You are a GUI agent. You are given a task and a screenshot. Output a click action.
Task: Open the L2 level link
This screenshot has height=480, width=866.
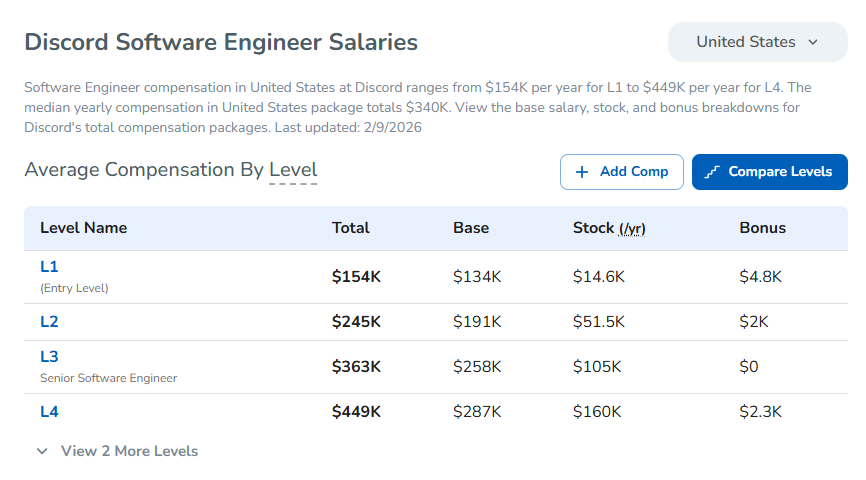coord(49,322)
